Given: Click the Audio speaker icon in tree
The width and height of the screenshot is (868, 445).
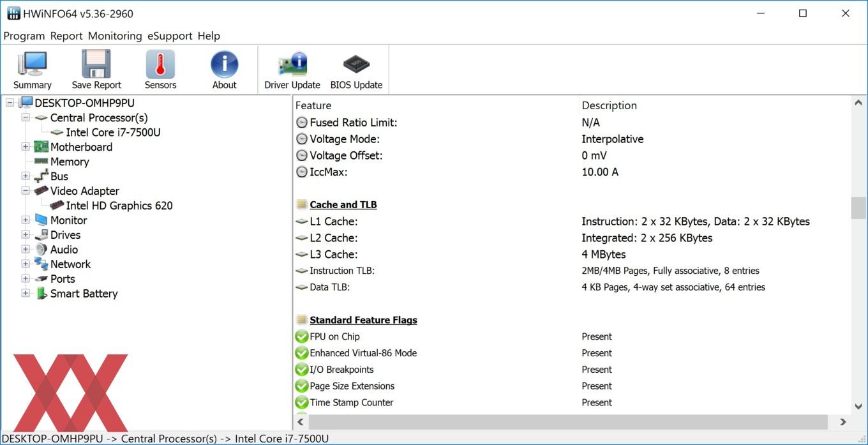Looking at the screenshot, I should 41,250.
